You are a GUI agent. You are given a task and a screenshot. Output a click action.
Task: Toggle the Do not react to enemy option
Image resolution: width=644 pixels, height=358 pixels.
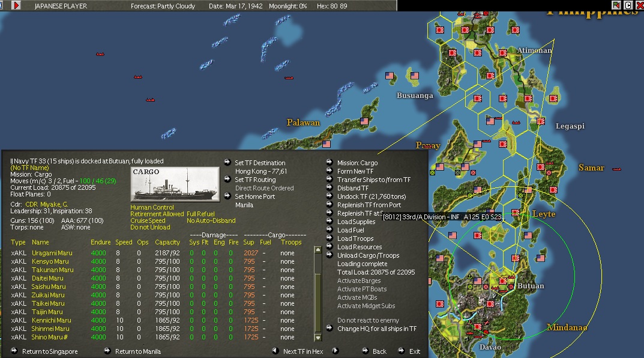[x=368, y=320]
